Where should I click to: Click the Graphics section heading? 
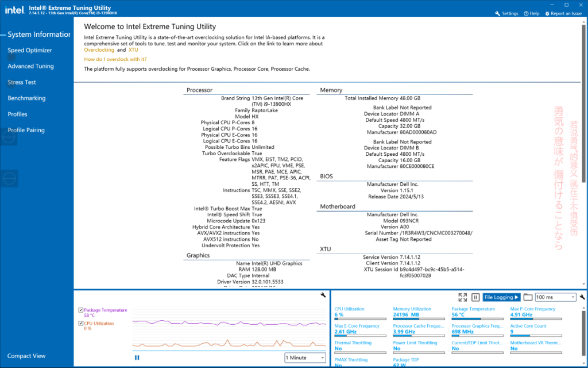[x=198, y=255]
